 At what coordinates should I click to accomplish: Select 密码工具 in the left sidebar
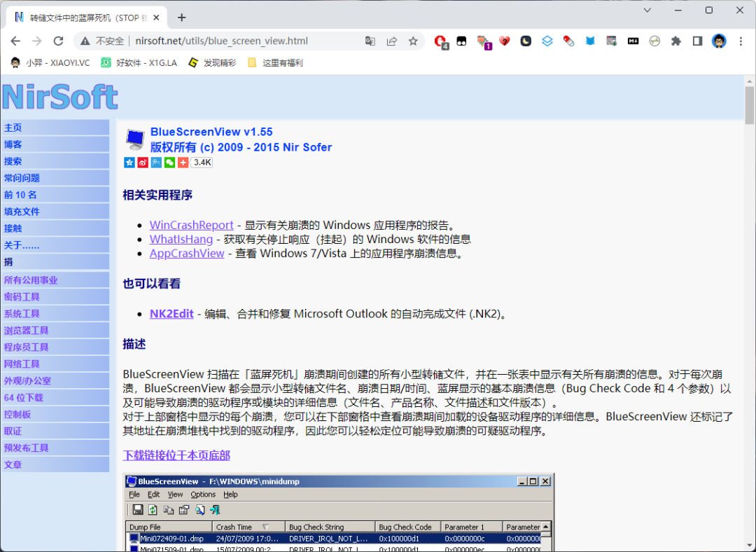coord(22,297)
